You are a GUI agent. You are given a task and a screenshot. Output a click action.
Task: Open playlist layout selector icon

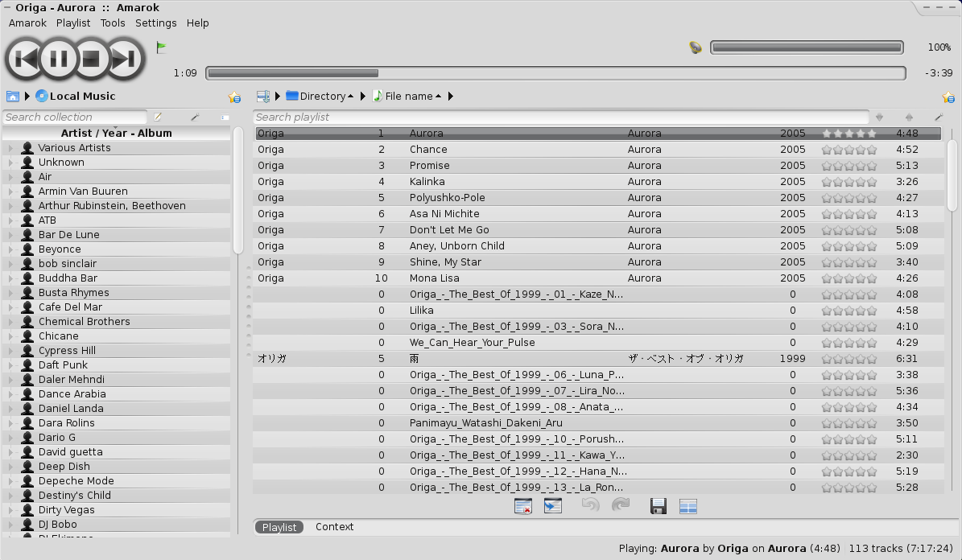[688, 506]
